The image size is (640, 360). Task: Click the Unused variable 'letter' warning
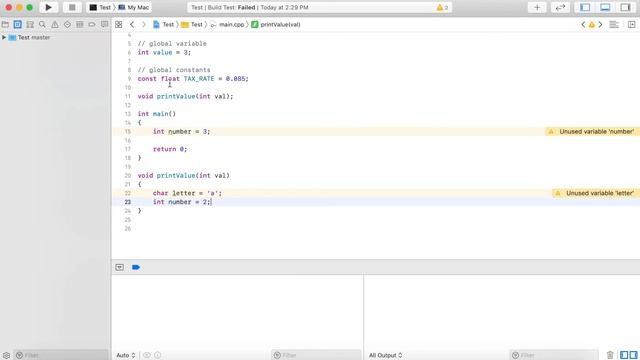click(596, 193)
